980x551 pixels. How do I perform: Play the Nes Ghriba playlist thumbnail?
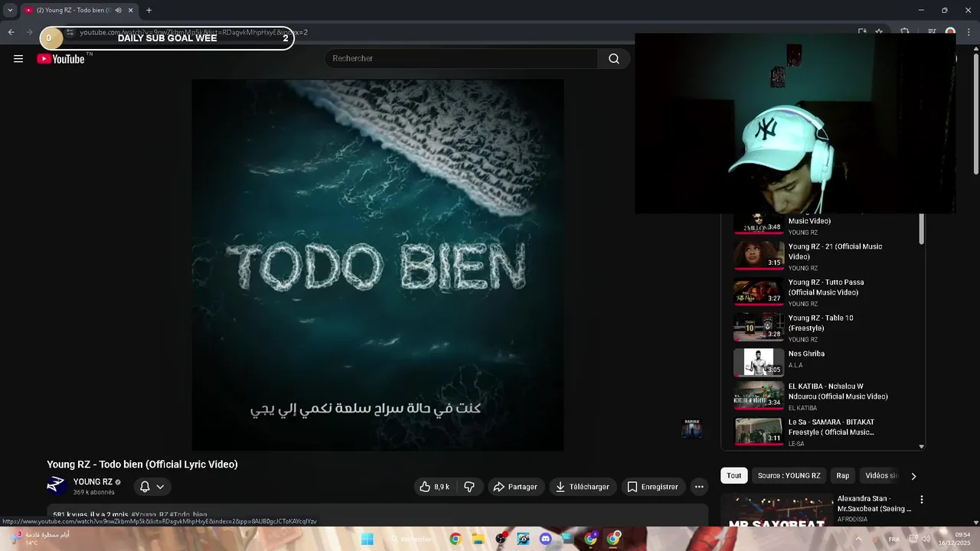pos(759,363)
